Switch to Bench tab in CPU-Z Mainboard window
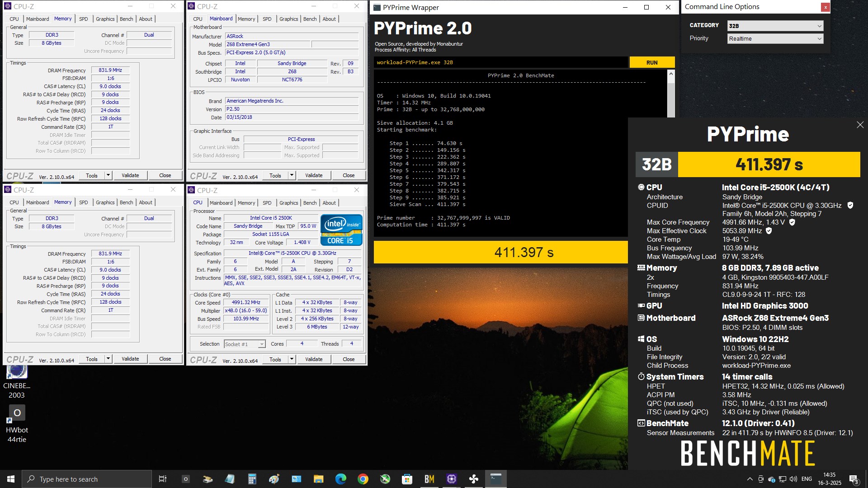868x488 pixels. tap(310, 19)
